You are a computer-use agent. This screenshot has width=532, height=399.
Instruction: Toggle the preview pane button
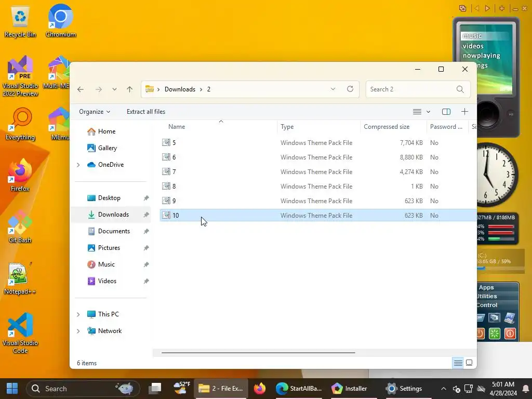pyautogui.click(x=446, y=112)
